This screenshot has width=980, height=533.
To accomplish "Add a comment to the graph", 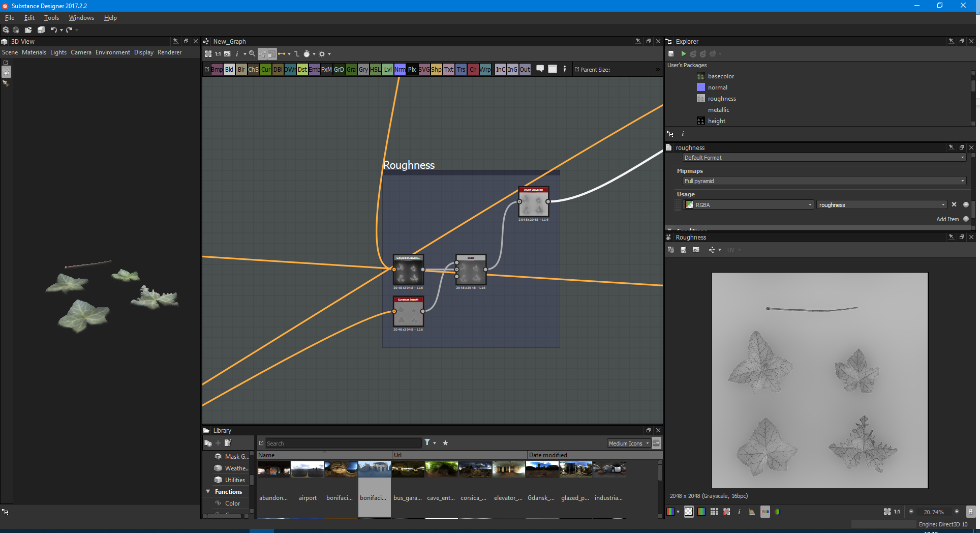I will (x=540, y=69).
